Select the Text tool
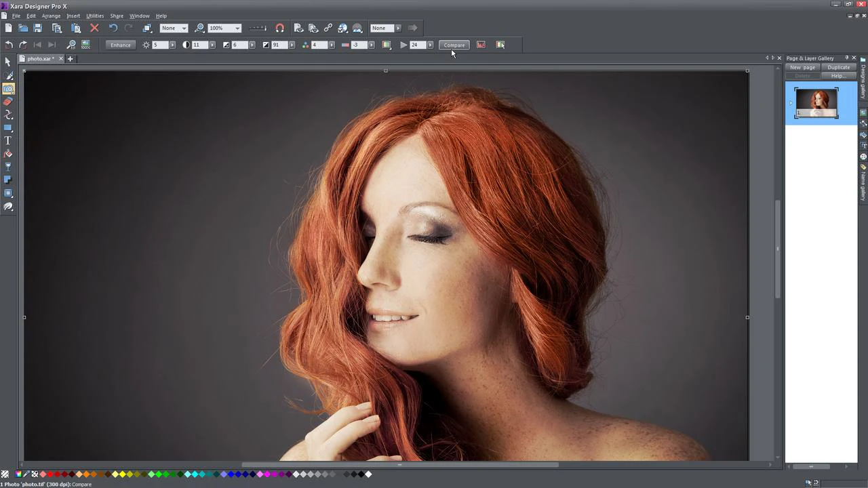 (9, 140)
